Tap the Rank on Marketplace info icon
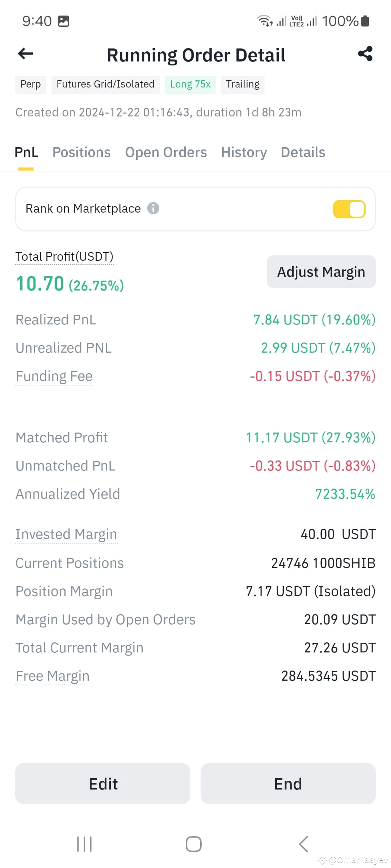Viewport: 391px width, 868px height. pos(153,208)
